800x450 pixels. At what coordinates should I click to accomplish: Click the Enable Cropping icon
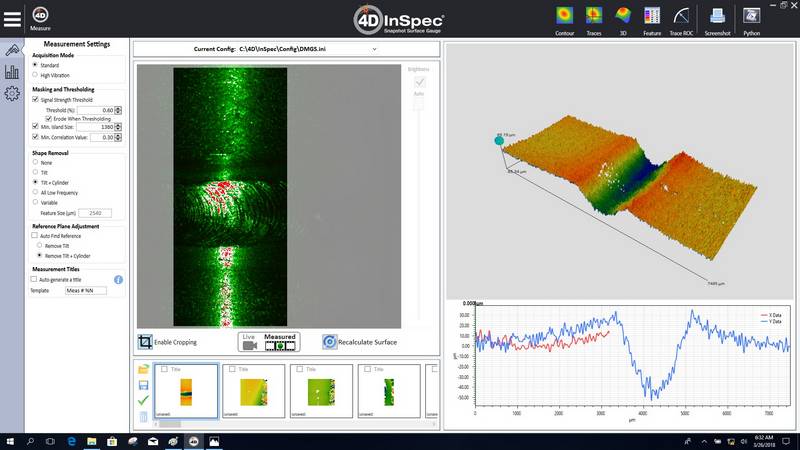click(145, 342)
